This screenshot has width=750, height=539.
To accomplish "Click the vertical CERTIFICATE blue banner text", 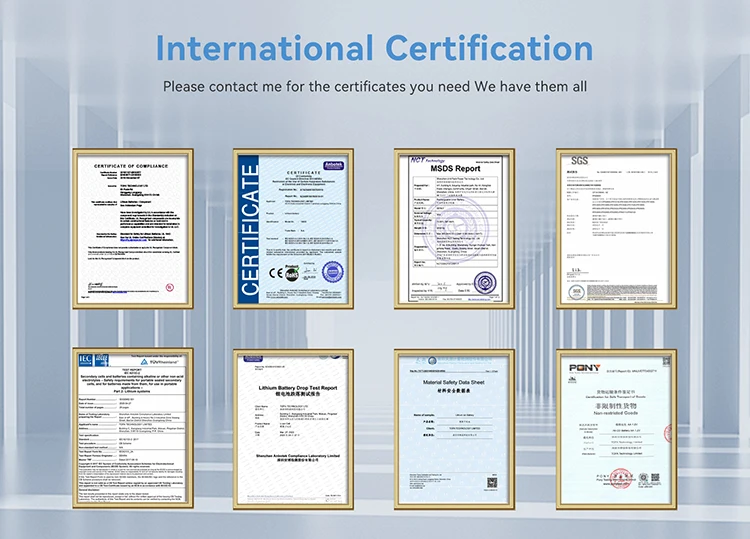I will [250, 229].
